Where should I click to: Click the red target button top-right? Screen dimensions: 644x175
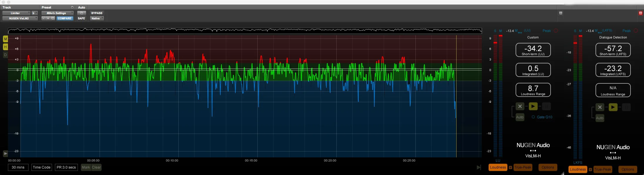pyautogui.click(x=641, y=13)
